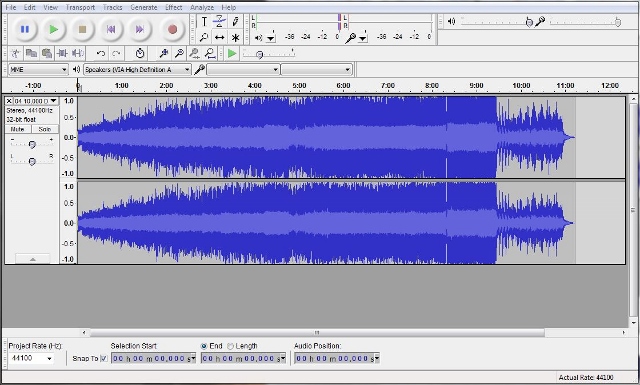The image size is (640, 385).
Task: Open the Help menu
Action: click(229, 7)
